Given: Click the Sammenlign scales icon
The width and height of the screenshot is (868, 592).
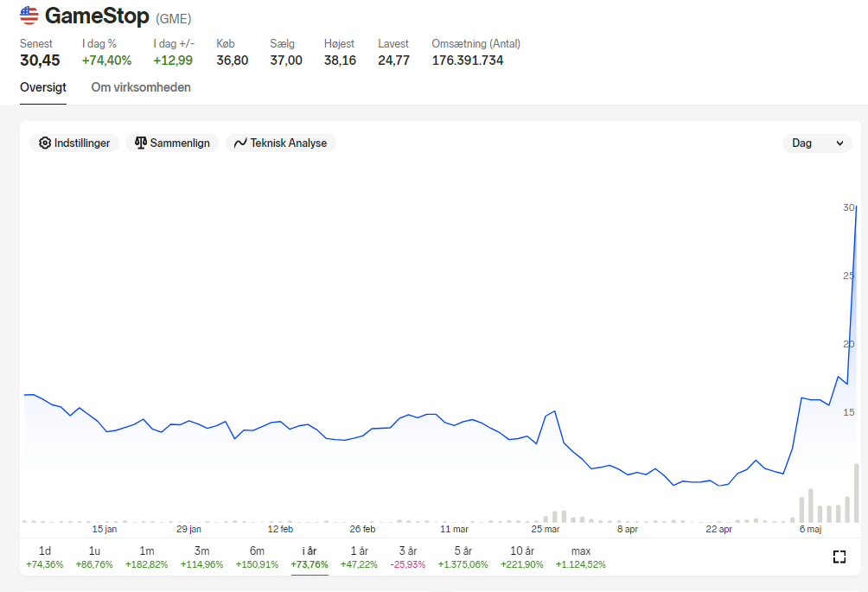Looking at the screenshot, I should tap(141, 143).
